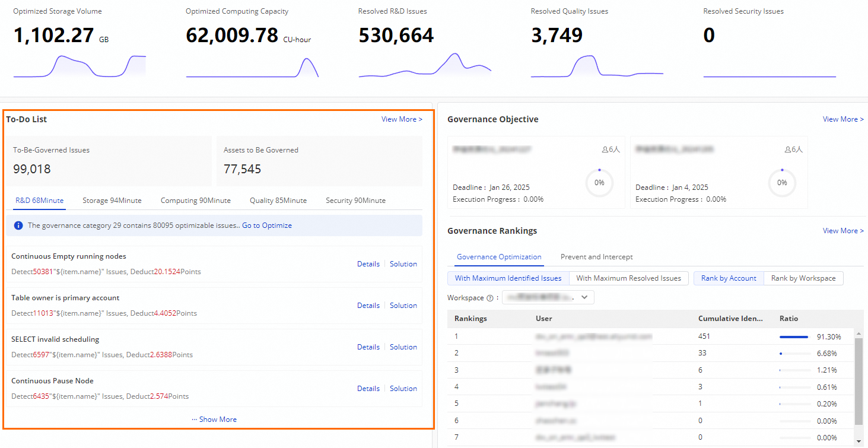
Task: Open View More for Governance Objective
Action: (843, 119)
